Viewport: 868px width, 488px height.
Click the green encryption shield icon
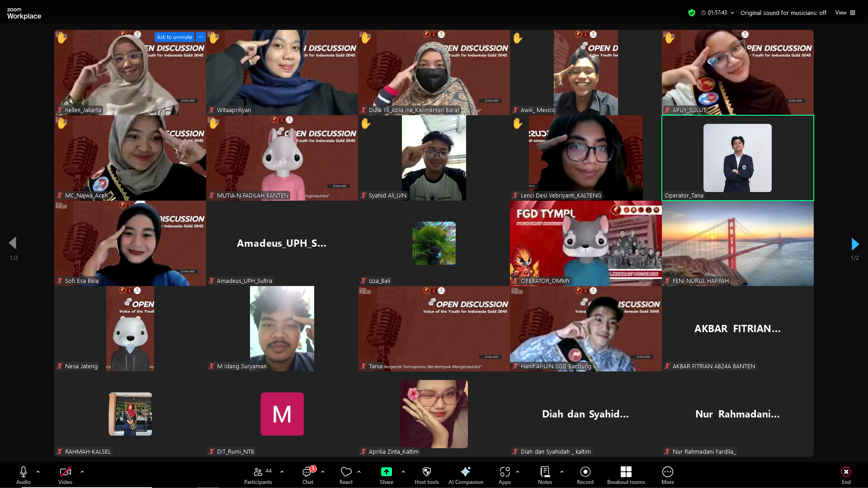(691, 13)
